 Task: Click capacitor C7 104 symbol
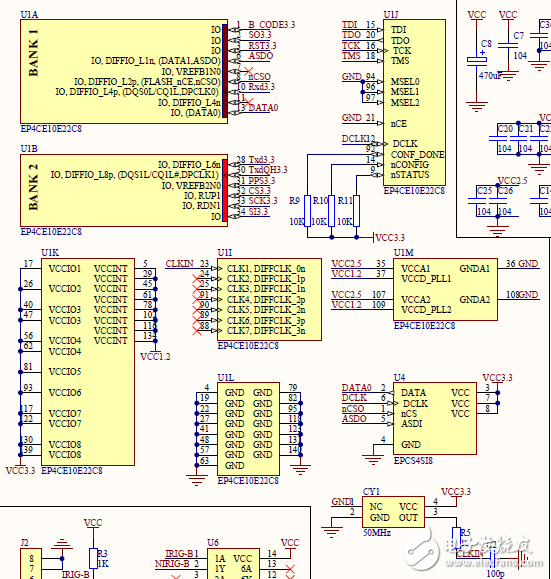[508, 46]
